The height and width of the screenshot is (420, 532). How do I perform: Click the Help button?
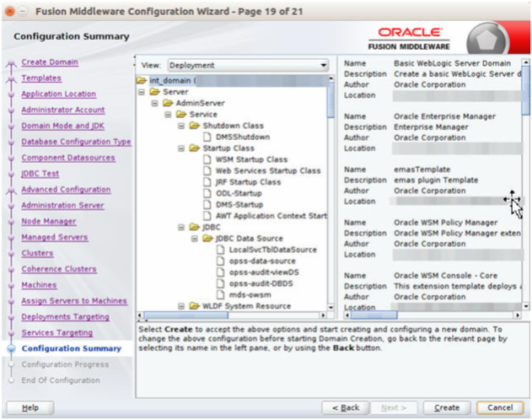30,408
